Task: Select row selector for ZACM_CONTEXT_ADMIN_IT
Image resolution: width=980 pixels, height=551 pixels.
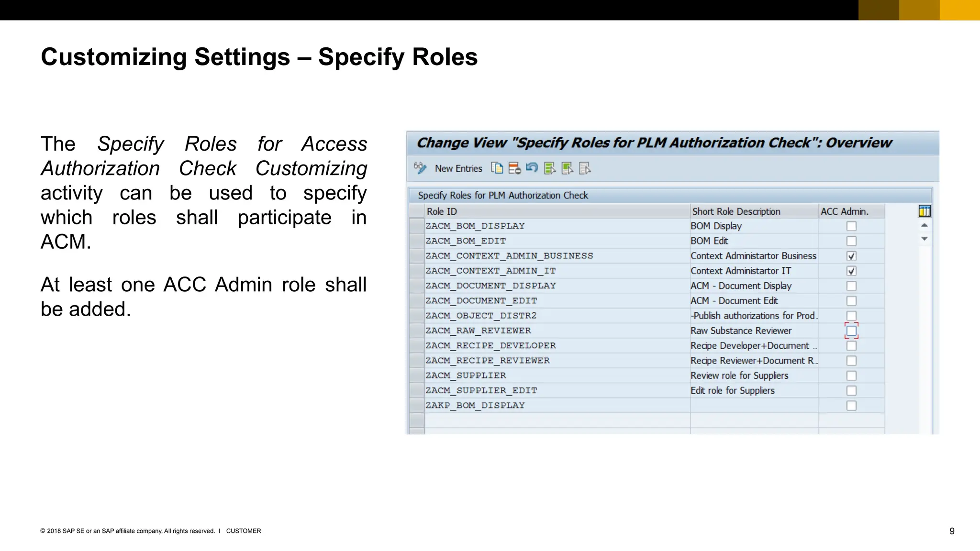Action: point(417,271)
